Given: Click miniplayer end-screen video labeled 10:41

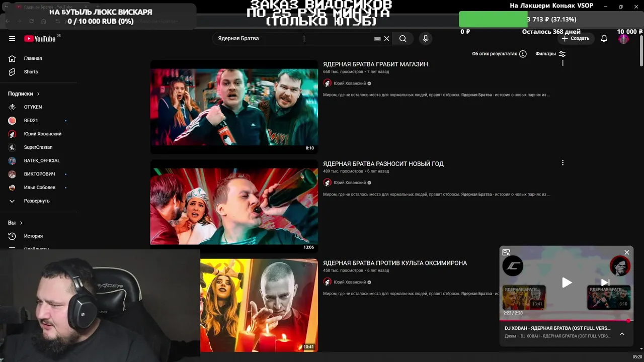Looking at the screenshot, I should pyautogui.click(x=524, y=297).
